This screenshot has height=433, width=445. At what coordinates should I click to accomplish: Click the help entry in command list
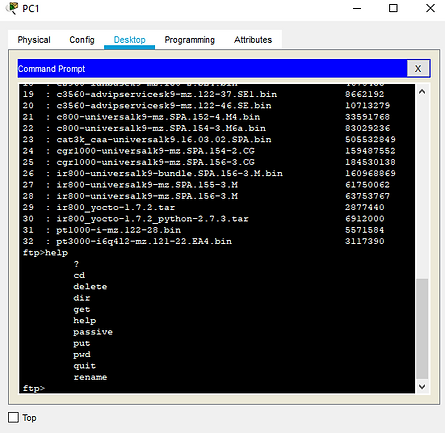click(85, 321)
